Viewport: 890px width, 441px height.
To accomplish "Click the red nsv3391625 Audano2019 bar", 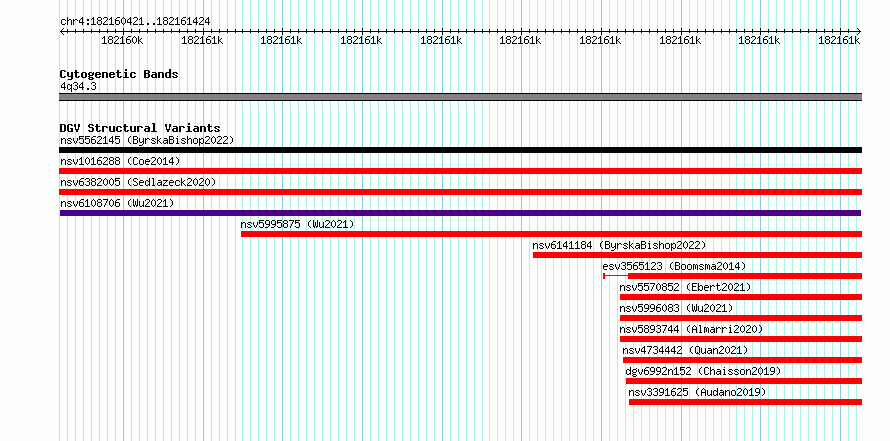I will pos(745,402).
